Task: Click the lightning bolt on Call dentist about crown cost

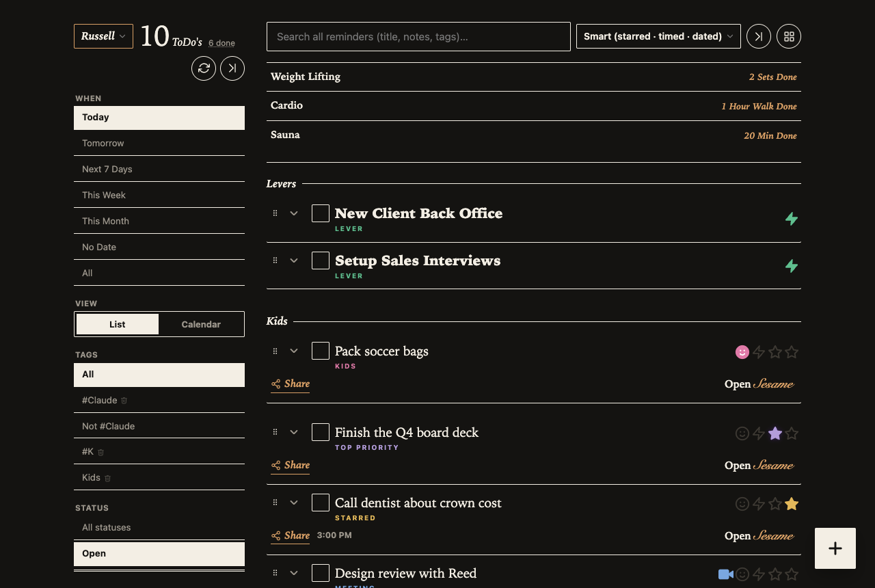Action: point(759,504)
